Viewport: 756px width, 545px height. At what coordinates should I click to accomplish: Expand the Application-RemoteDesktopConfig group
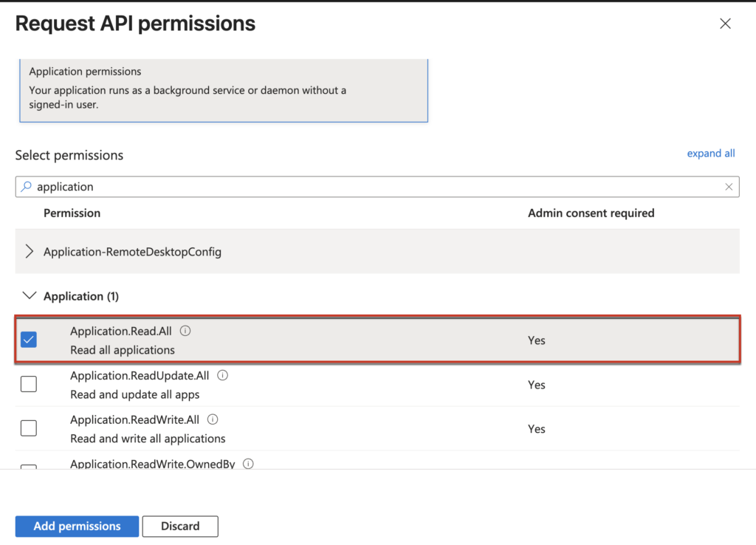(30, 252)
